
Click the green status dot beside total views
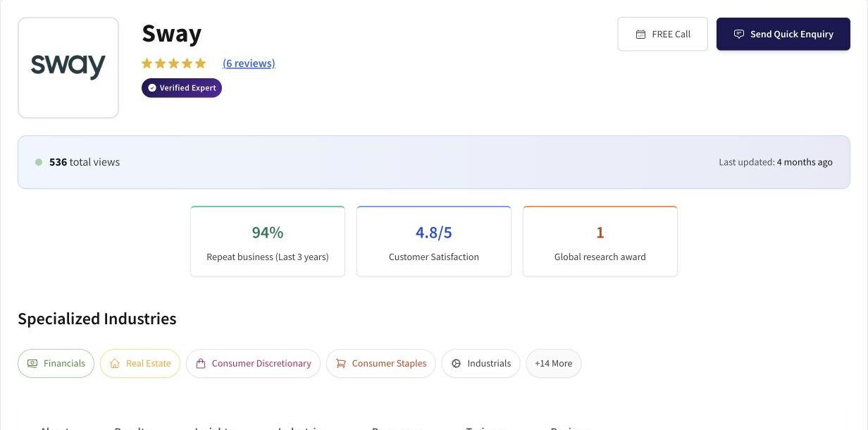39,162
